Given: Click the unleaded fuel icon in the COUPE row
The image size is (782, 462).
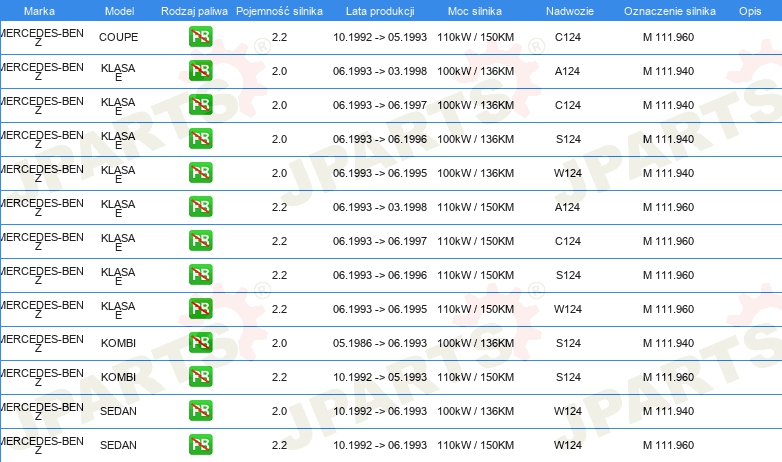Looking at the screenshot, I should pyautogui.click(x=200, y=37).
